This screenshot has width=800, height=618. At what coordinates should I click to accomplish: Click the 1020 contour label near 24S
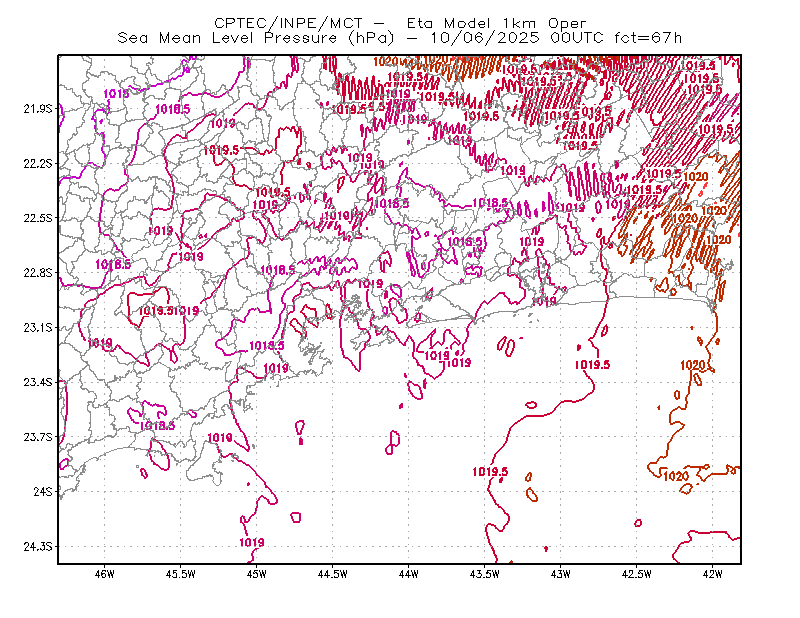677,476
